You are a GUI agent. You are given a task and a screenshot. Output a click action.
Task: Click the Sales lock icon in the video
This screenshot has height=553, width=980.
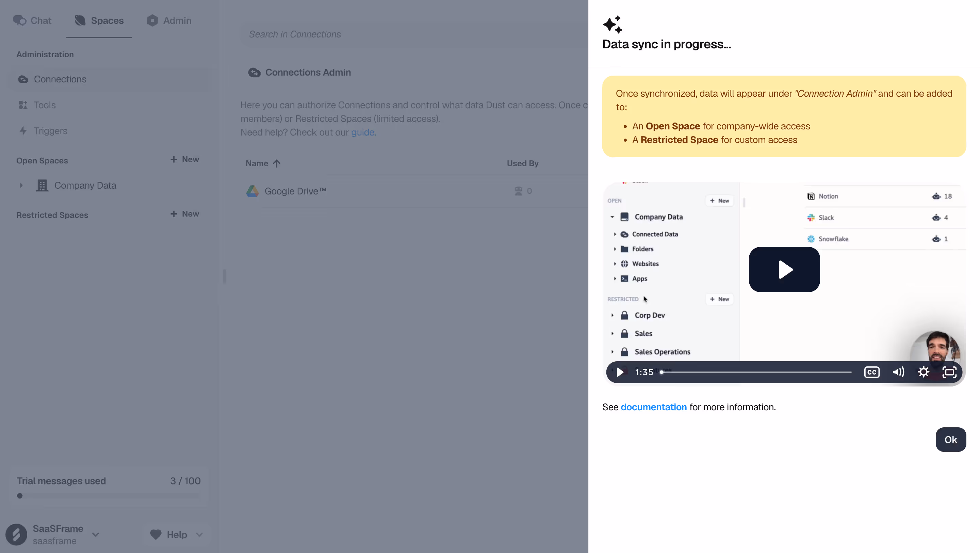(x=624, y=333)
